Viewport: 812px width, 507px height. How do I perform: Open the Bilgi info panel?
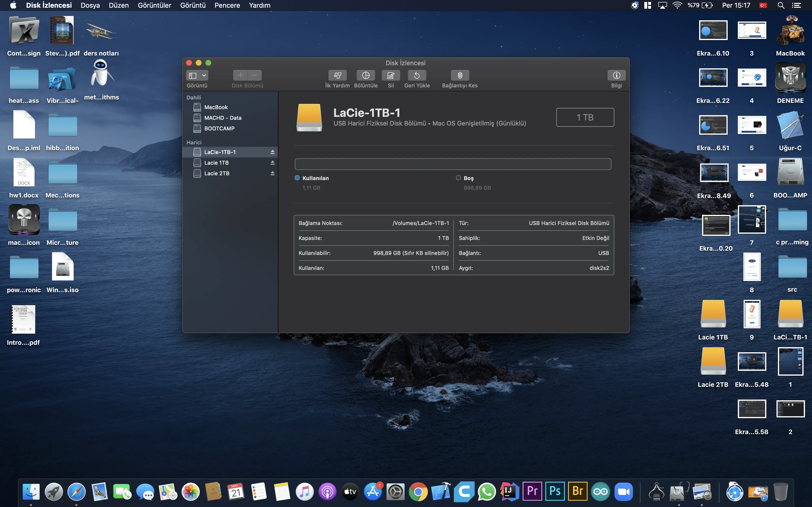pyautogui.click(x=616, y=75)
